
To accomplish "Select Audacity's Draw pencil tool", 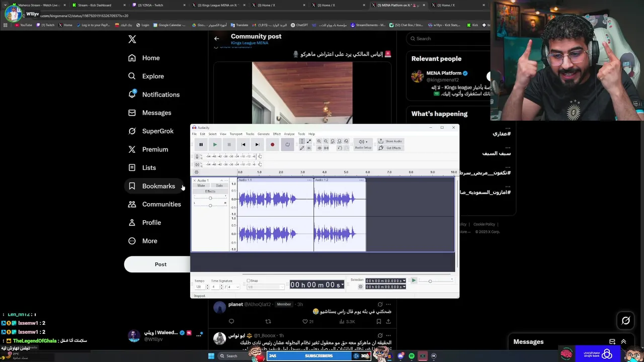I will pos(302,148).
